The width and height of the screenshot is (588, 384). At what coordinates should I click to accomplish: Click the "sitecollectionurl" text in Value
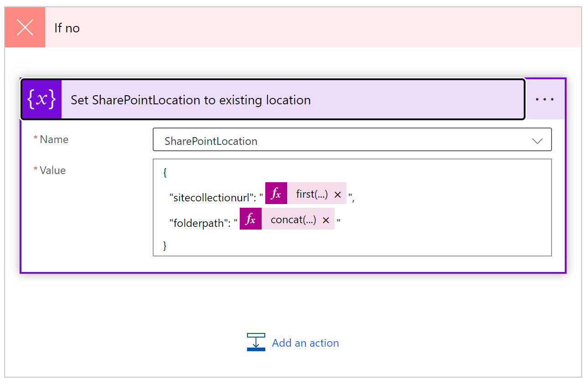coord(211,198)
